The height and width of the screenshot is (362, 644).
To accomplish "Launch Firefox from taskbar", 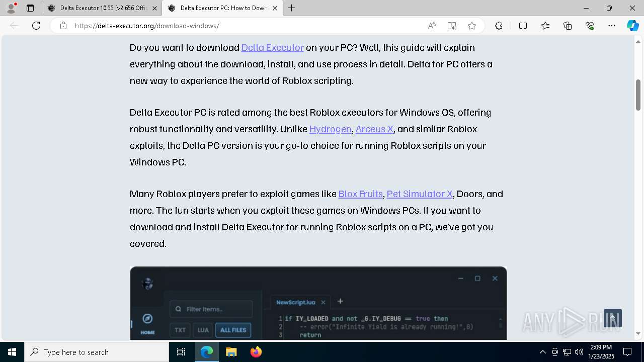I will click(256, 352).
